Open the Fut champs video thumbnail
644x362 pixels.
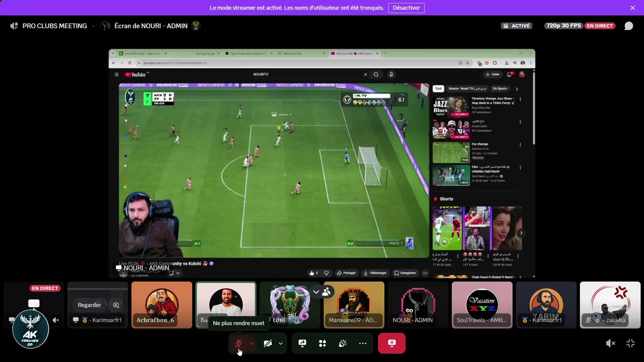(x=451, y=152)
